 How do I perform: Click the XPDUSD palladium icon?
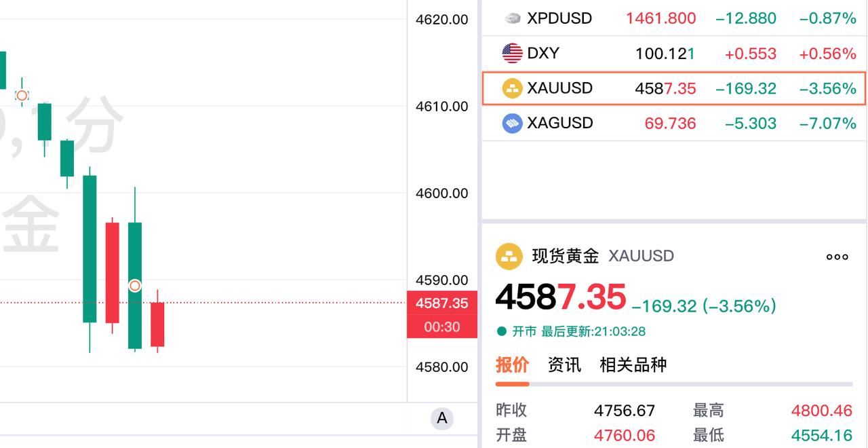coord(511,18)
